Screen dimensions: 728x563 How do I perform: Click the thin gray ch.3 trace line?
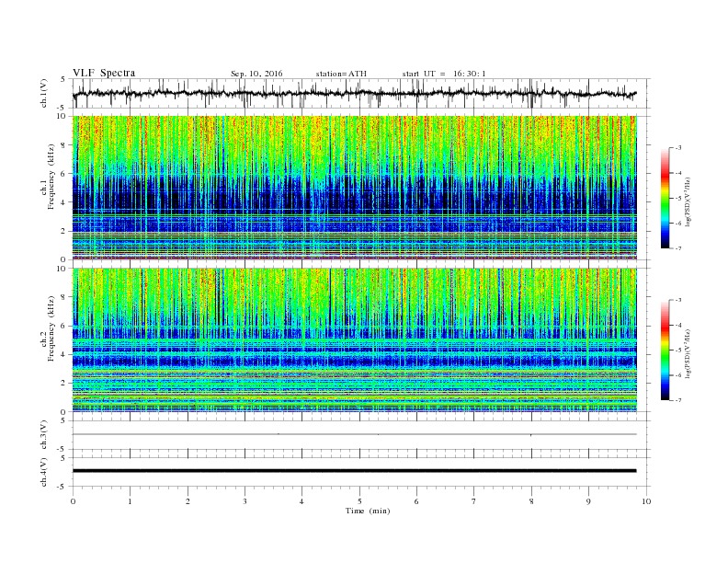click(354, 434)
